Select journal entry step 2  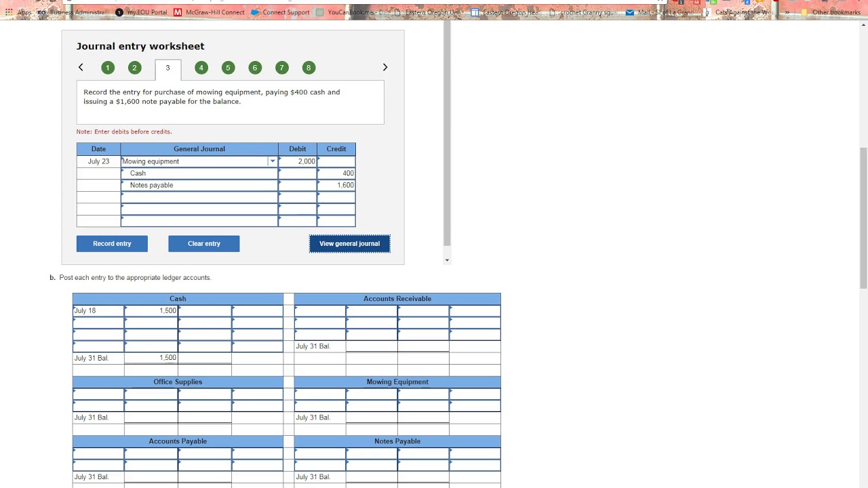(x=134, y=67)
